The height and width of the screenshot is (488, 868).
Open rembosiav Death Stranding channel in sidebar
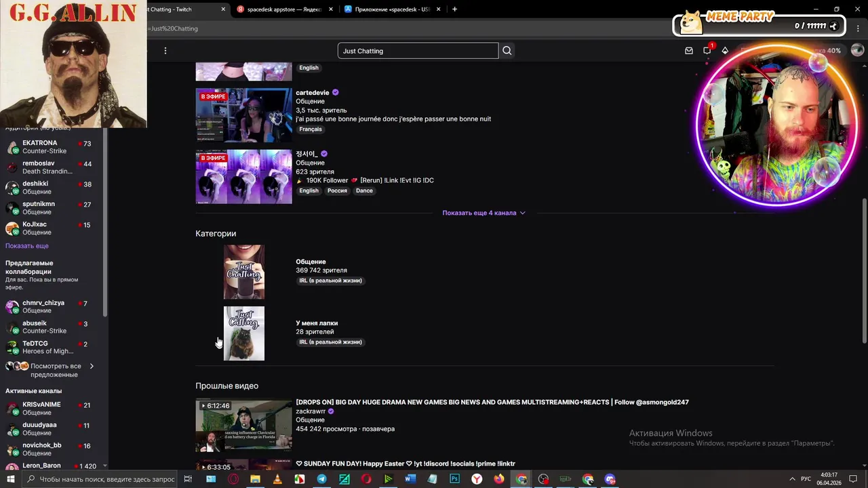pos(53,167)
